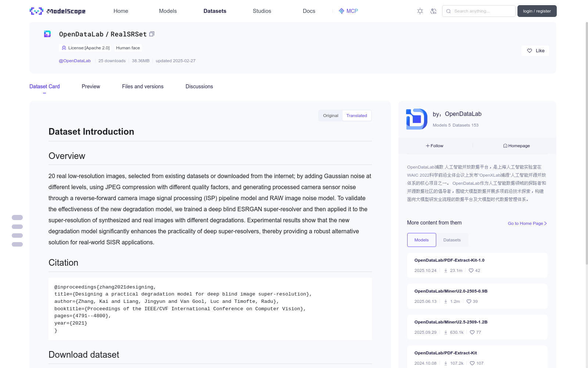The image size is (588, 368).
Task: Select the Dataset Card tab
Action: [x=44, y=86]
